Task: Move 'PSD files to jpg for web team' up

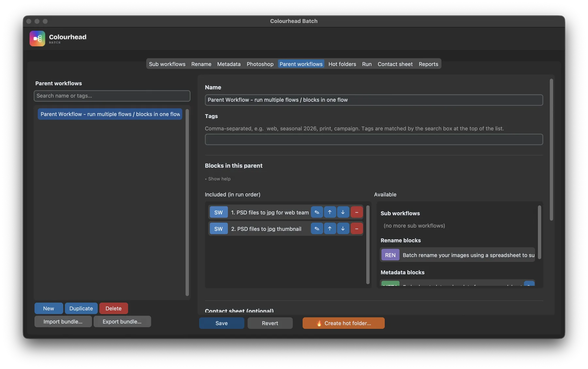Action: click(x=330, y=212)
